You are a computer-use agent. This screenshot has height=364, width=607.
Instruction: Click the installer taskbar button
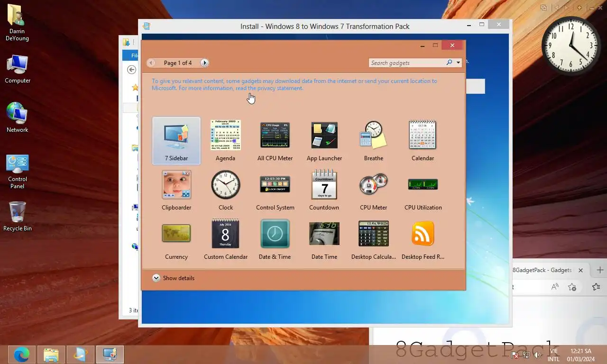[x=81, y=355]
